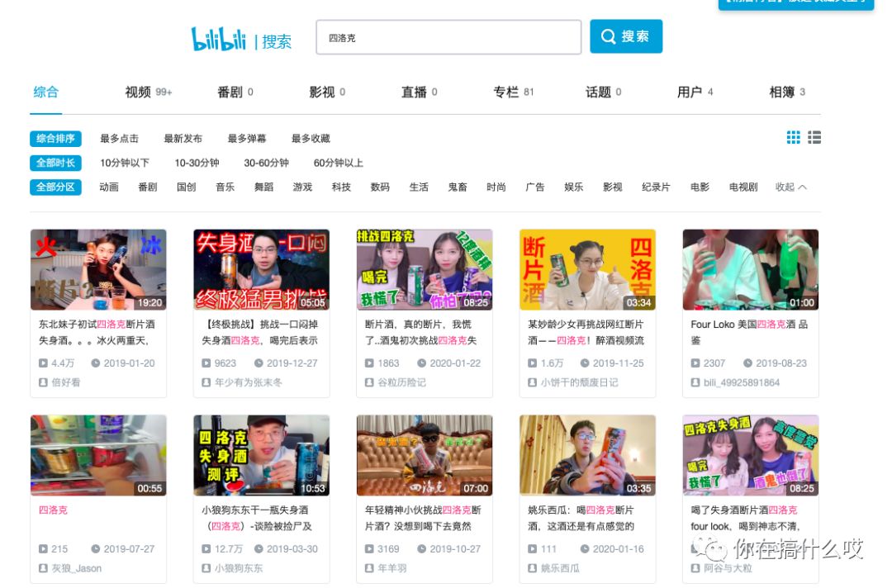This screenshot has height=588, width=892.
Task: Open 断片酒 四洛克 thumbnail 03:34
Action: (x=587, y=269)
